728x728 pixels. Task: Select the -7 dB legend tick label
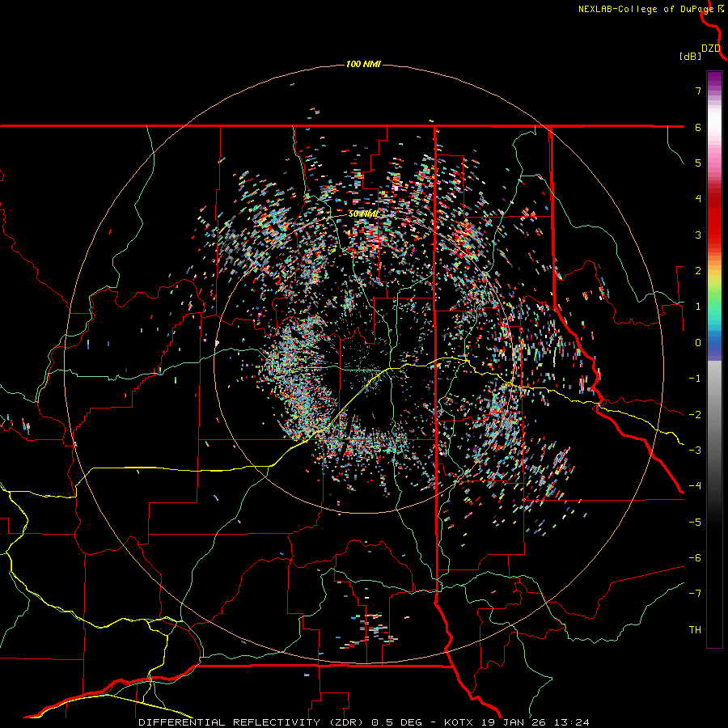(x=695, y=594)
